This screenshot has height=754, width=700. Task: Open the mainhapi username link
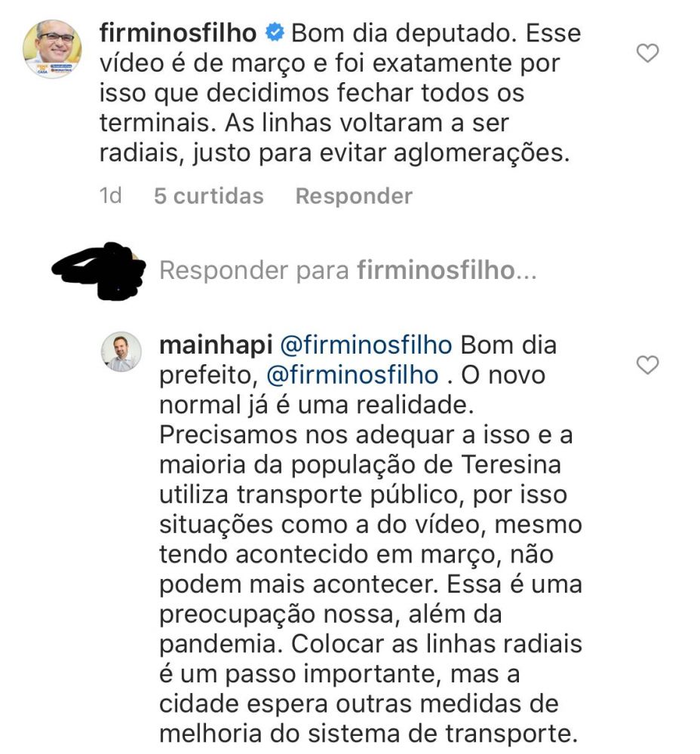coord(216,345)
